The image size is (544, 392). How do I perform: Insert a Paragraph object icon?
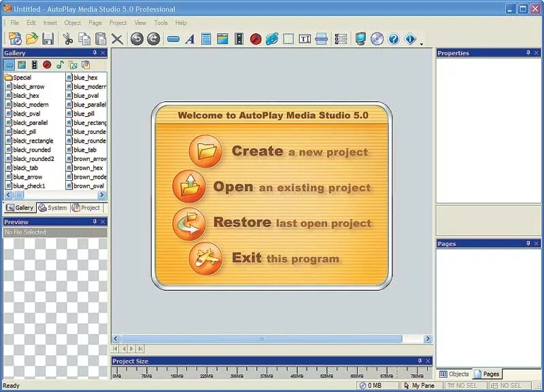pos(206,39)
